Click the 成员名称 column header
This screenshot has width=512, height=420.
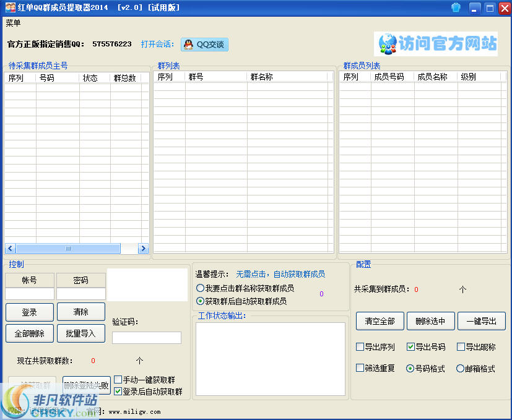pyautogui.click(x=436, y=77)
